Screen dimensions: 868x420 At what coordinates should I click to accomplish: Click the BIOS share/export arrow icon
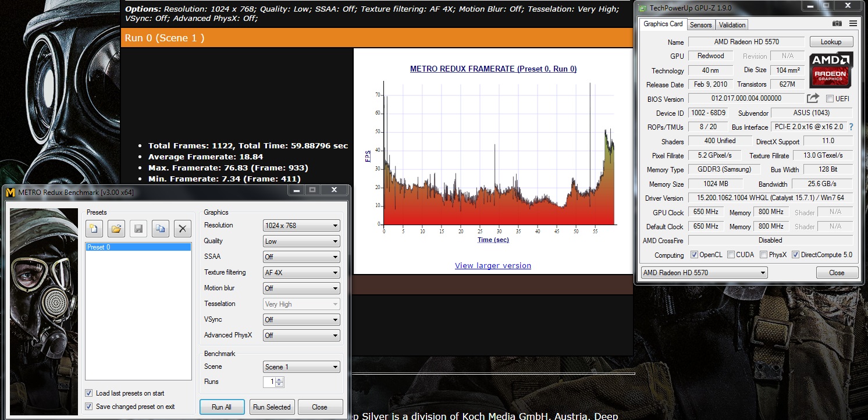[x=813, y=98]
